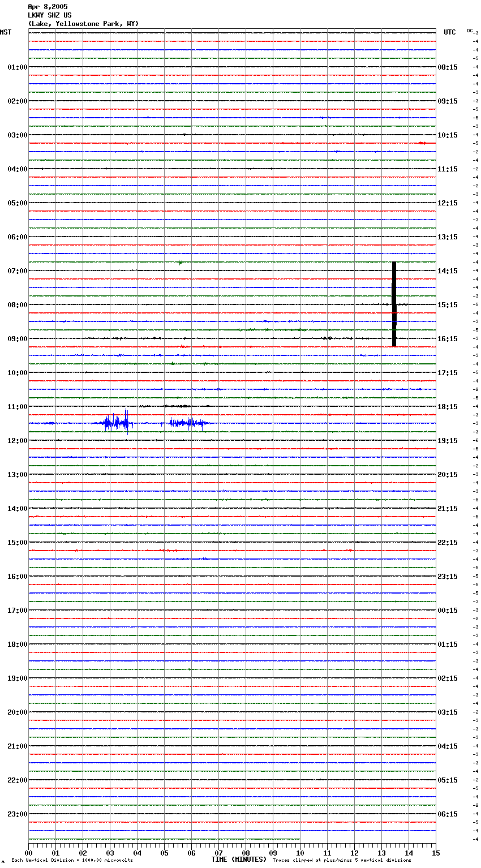Select the 03:00 MST time label

(x=17, y=135)
